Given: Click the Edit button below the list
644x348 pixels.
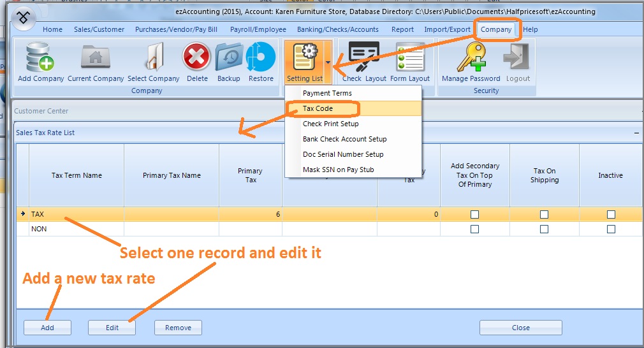Looking at the screenshot, I should (x=112, y=328).
